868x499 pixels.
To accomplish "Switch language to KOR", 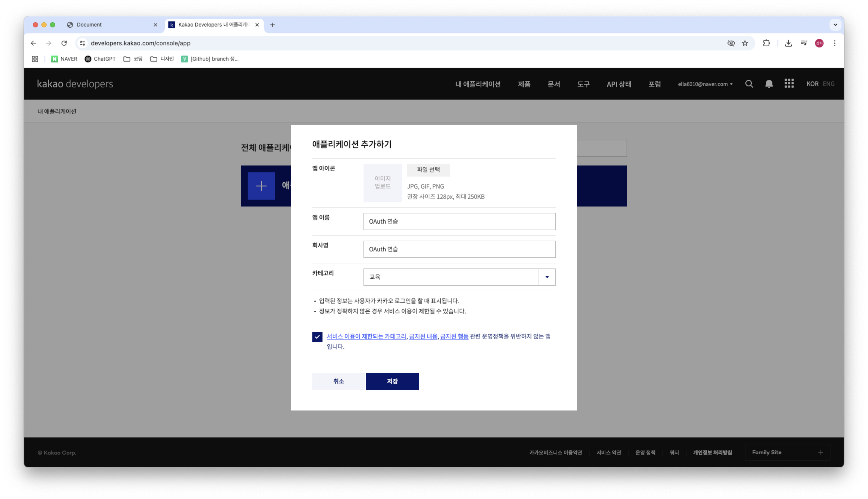I will (x=812, y=84).
